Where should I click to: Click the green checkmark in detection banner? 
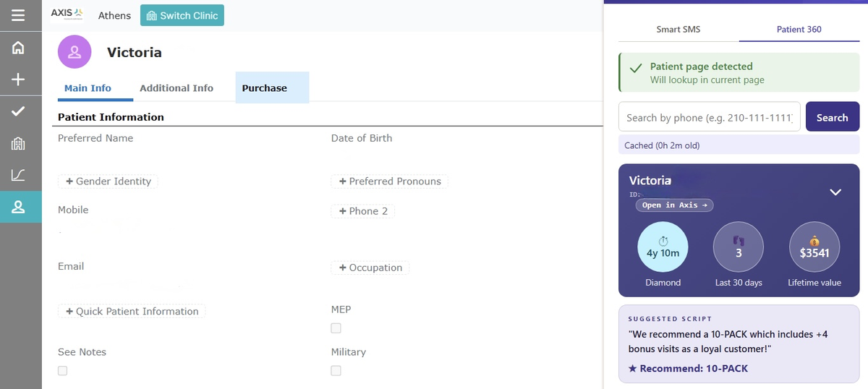tap(636, 69)
